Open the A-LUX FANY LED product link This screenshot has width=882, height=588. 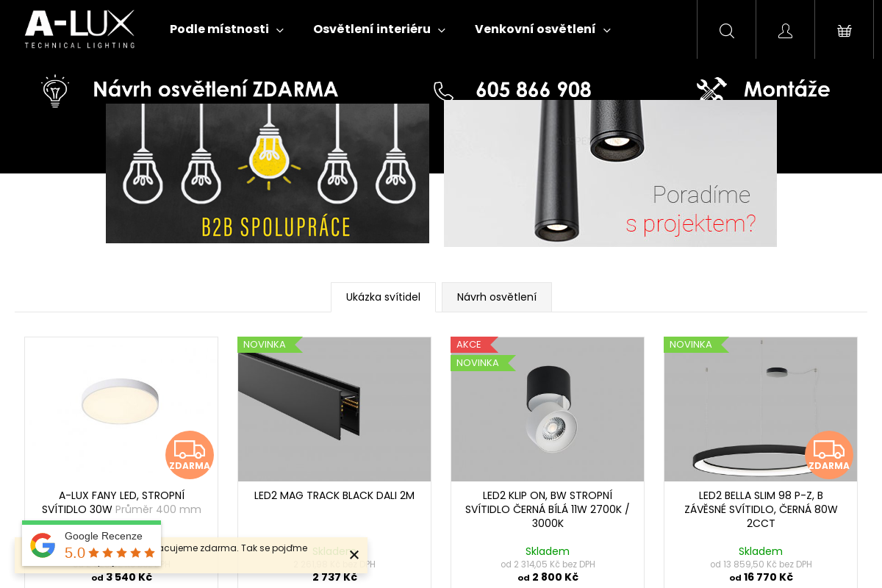coord(121,502)
